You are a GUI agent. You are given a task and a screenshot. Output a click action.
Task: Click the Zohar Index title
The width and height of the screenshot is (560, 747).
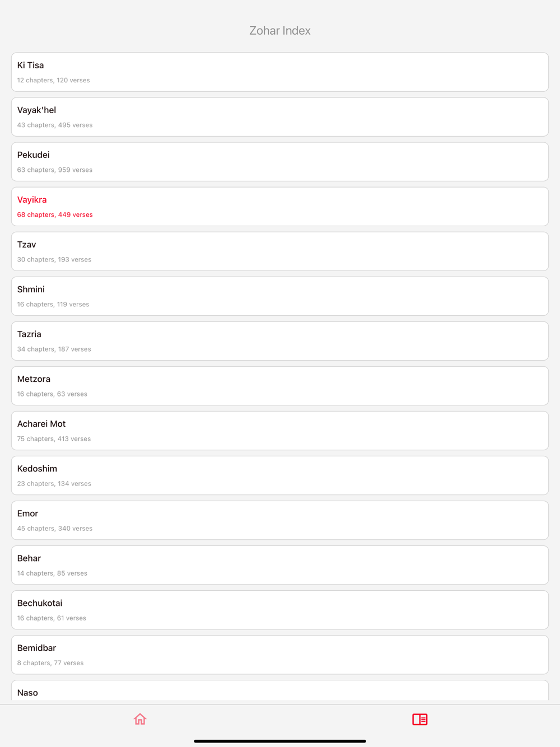pos(280,31)
